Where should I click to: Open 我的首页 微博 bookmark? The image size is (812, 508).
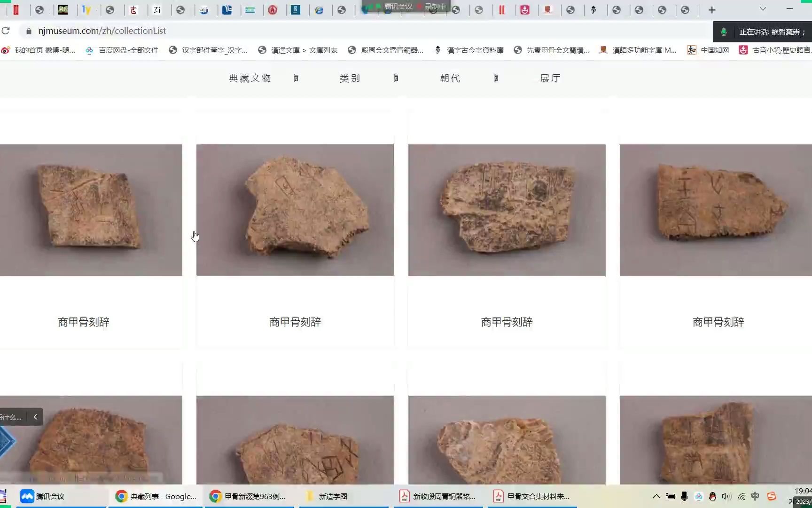39,50
